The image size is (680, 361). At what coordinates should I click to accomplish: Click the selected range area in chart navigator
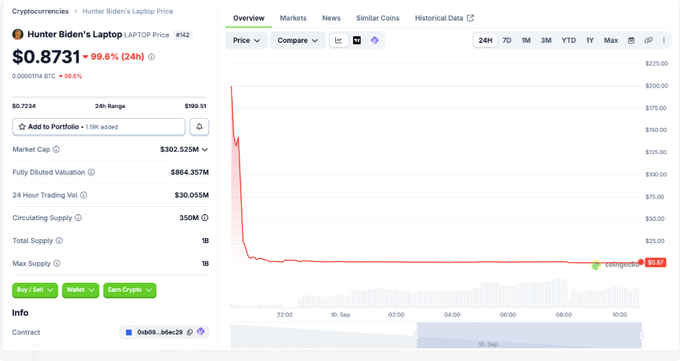pyautogui.click(x=529, y=335)
